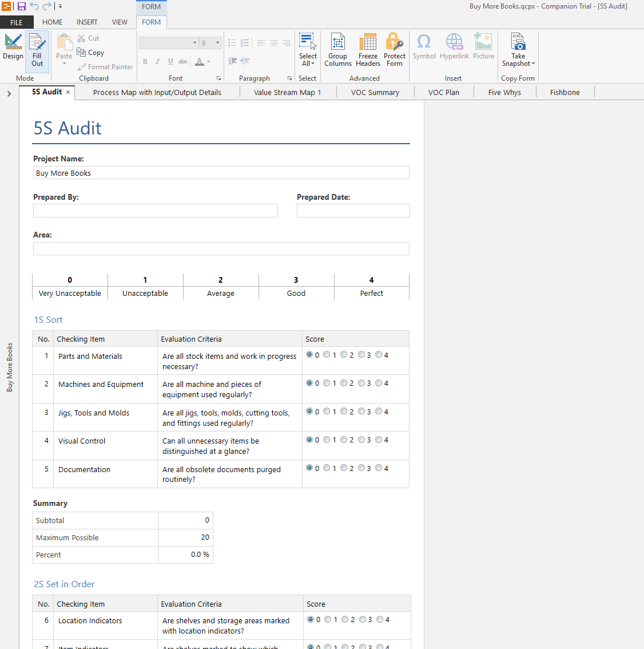Click the Prepared By input field

pyautogui.click(x=156, y=211)
